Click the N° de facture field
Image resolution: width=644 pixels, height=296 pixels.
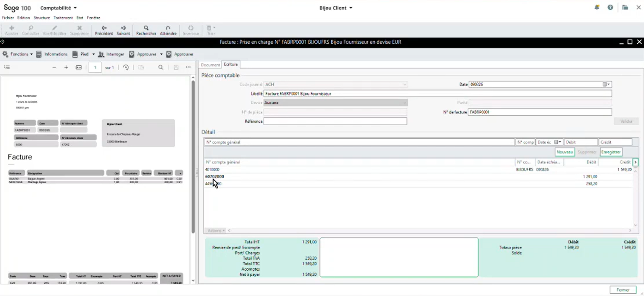coord(540,112)
